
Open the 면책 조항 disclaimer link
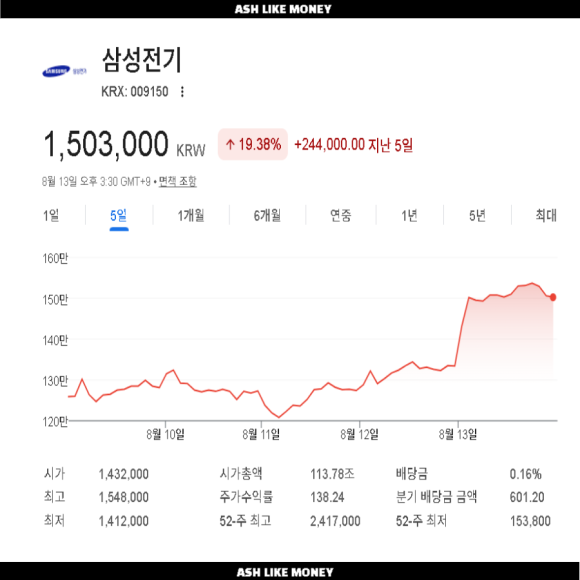coord(178,181)
